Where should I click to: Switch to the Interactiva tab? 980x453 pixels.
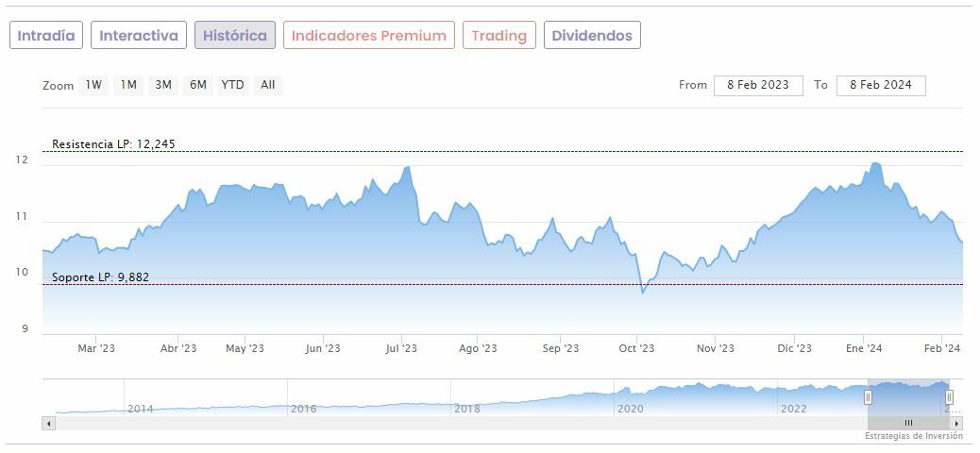point(139,36)
